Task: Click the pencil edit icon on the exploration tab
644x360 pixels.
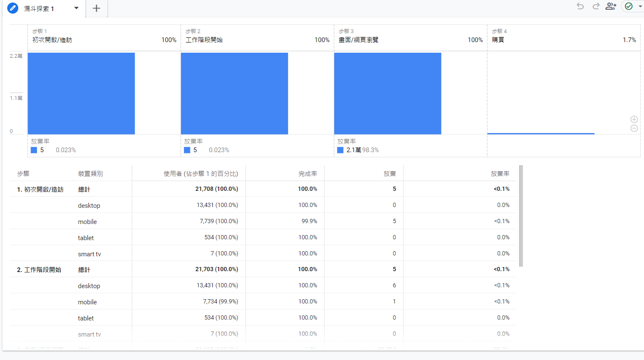Action: (13, 8)
